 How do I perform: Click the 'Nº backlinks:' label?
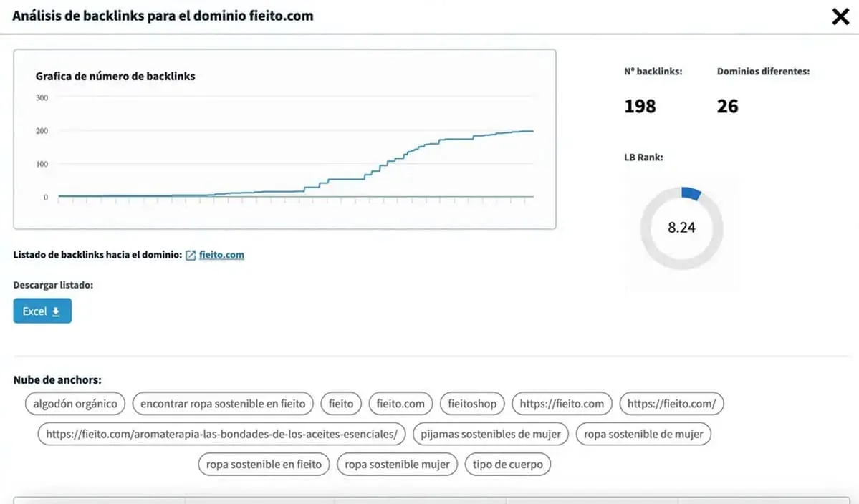pyautogui.click(x=653, y=72)
